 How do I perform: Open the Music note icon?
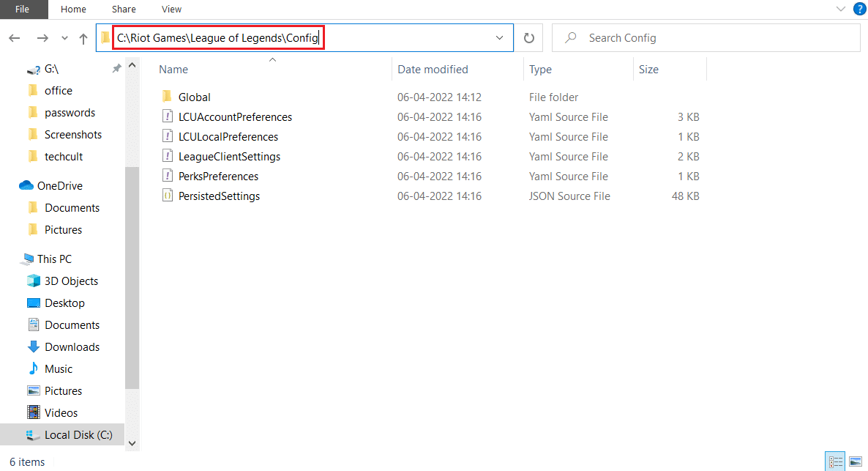point(34,368)
